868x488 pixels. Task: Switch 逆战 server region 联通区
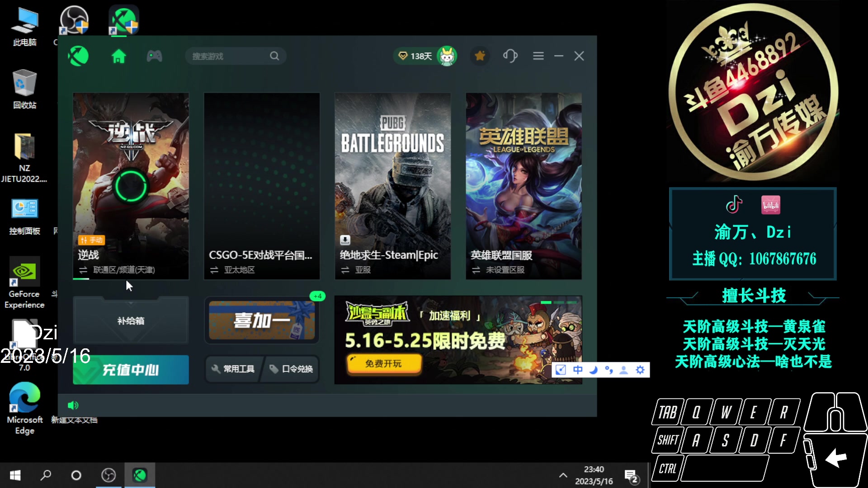click(117, 270)
